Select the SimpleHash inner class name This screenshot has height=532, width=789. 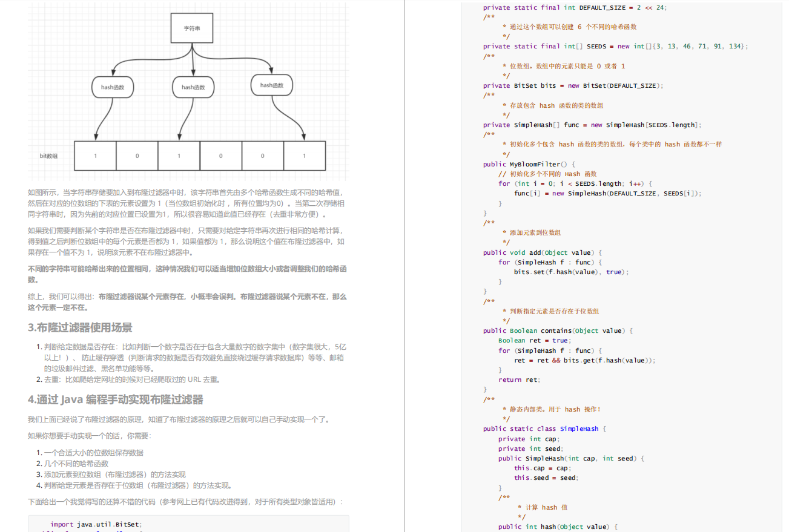pos(579,429)
